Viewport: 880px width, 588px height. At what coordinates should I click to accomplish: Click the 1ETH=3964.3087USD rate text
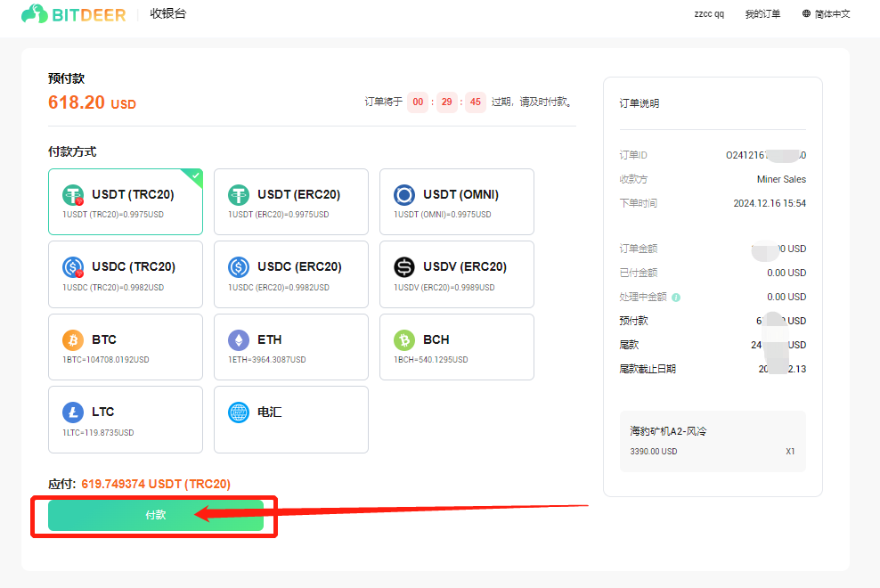(x=266, y=360)
